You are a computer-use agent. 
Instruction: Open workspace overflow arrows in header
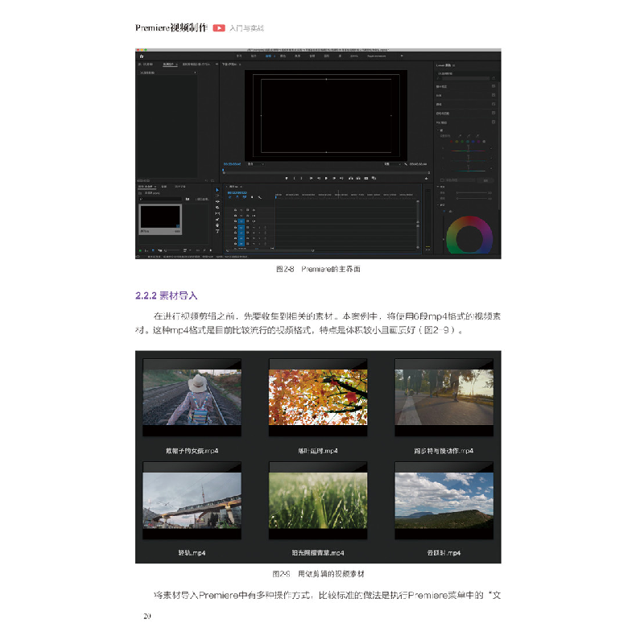(x=402, y=56)
